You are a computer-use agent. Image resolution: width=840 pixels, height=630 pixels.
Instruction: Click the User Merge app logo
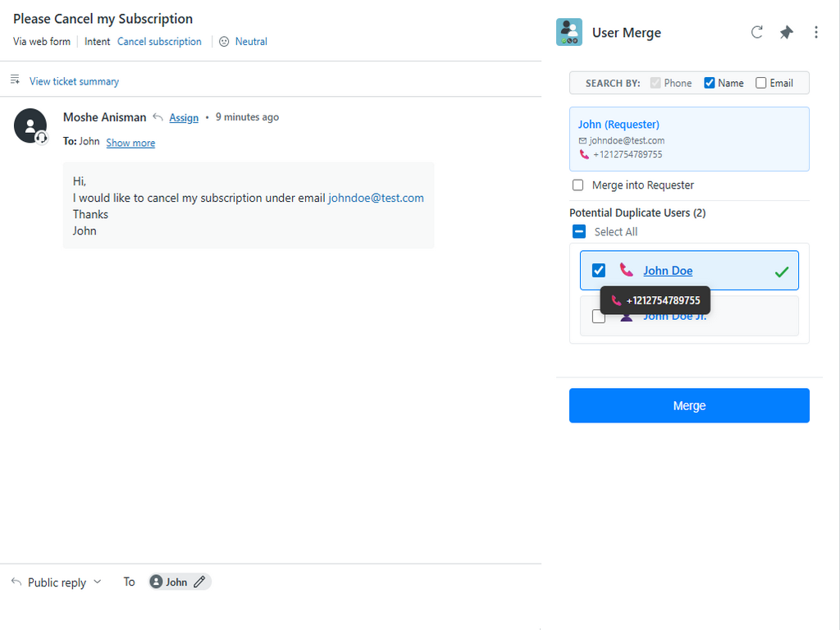tap(569, 32)
